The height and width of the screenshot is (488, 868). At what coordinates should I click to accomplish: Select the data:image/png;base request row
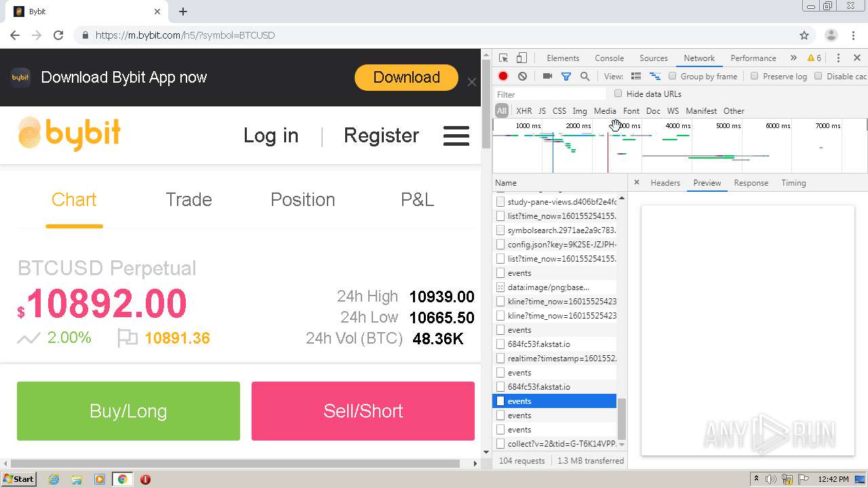tap(555, 287)
